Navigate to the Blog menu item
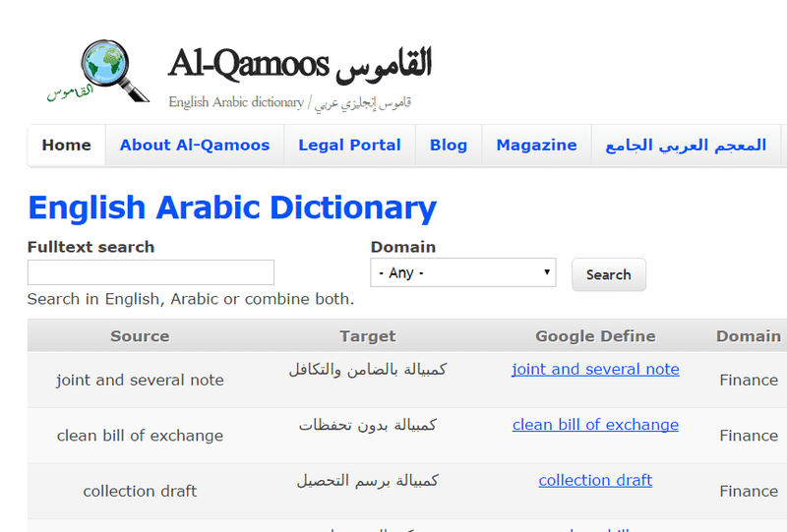Viewport: 787px width, 532px height. pyautogui.click(x=449, y=146)
